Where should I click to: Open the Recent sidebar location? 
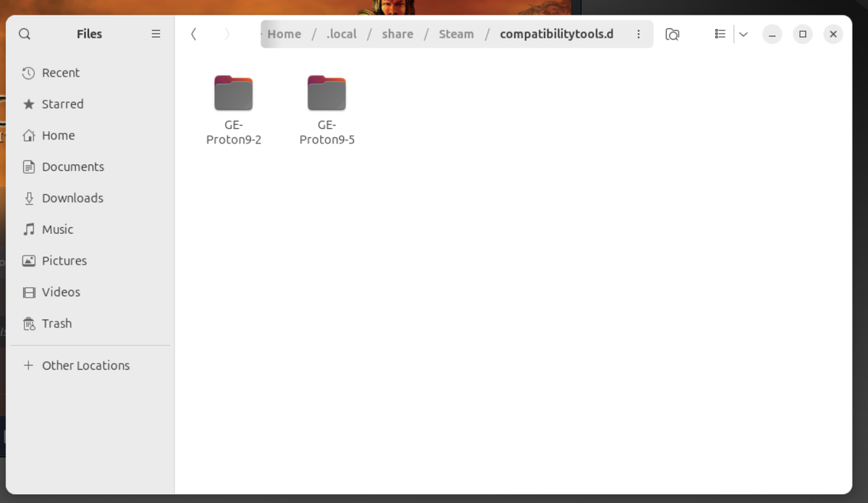90,73
